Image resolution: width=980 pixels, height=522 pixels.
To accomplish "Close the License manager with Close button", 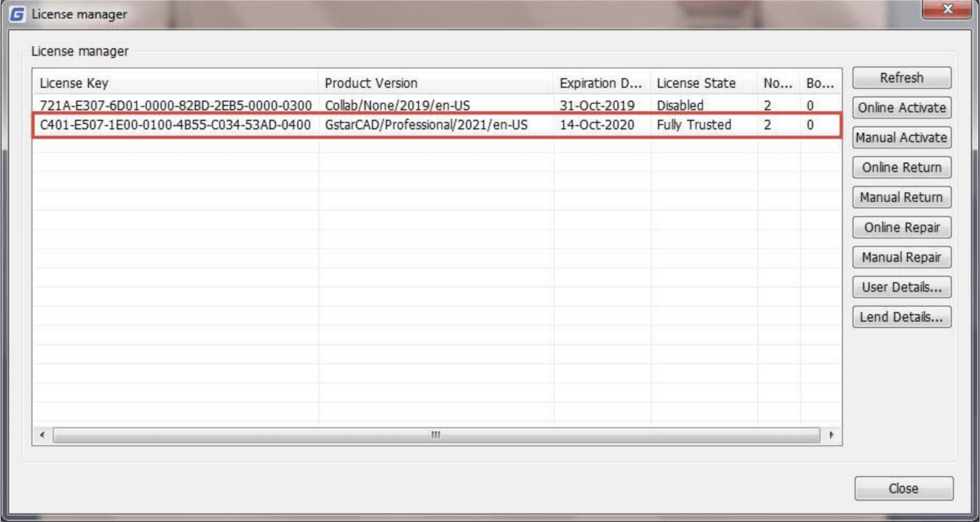I will point(903,488).
